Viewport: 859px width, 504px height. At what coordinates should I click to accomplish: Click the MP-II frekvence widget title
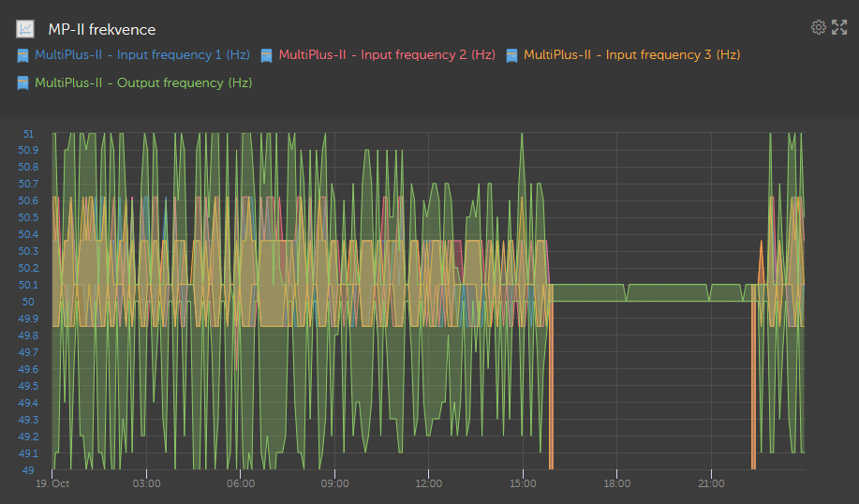[102, 30]
